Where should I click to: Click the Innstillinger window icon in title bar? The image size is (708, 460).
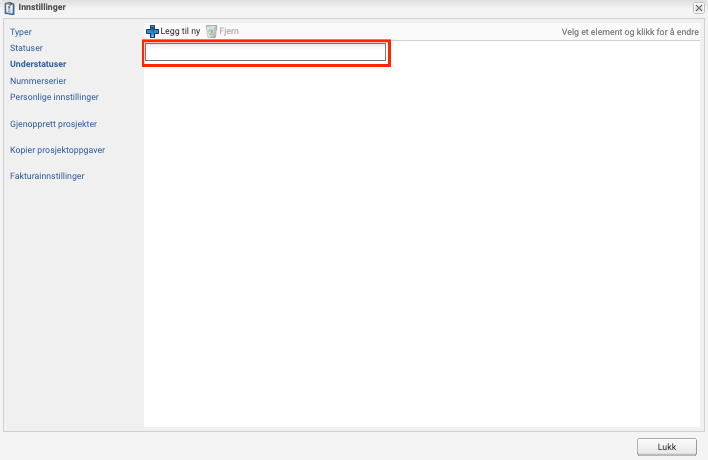point(10,8)
